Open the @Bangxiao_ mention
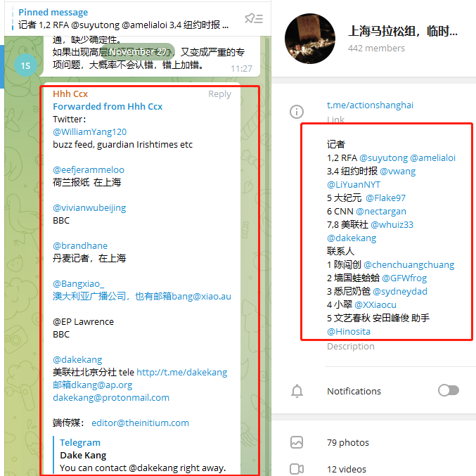This screenshot has width=476, height=476. [78, 283]
